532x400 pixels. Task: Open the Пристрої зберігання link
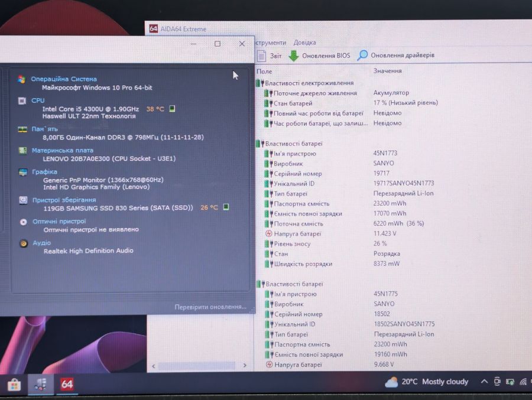pyautogui.click(x=64, y=200)
